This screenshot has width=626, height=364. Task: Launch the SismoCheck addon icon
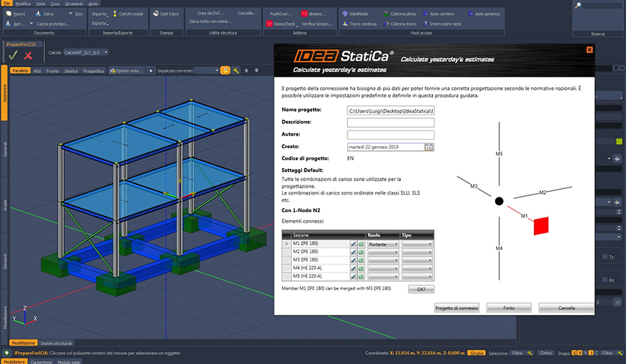click(x=269, y=24)
